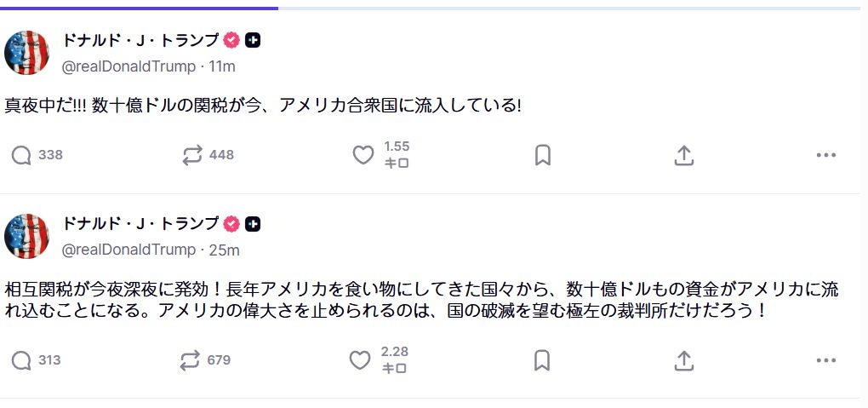Image resolution: width=868 pixels, height=408 pixels.
Task: Click display name ドナルド・J・トランプ on second post
Action: (x=140, y=223)
